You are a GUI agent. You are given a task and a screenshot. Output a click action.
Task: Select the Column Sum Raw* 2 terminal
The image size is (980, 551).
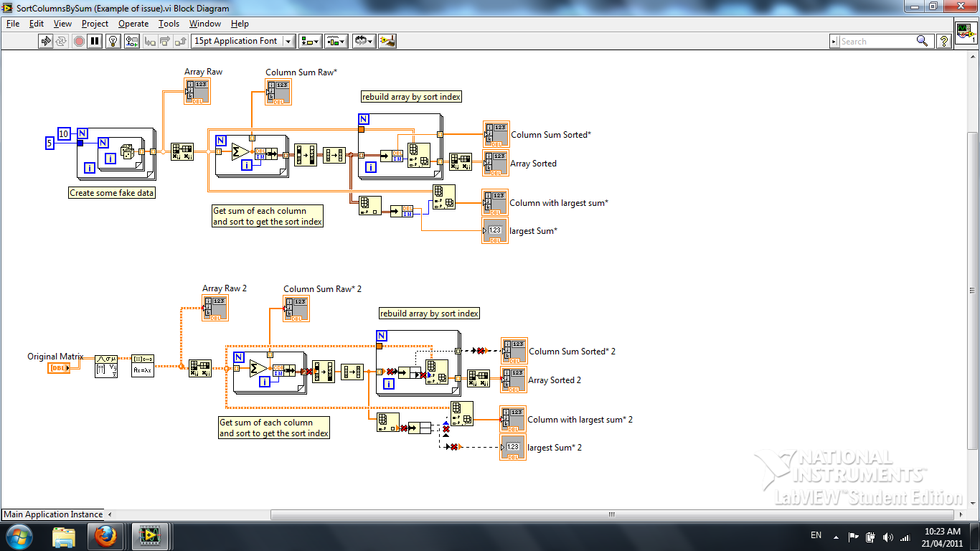(x=296, y=308)
